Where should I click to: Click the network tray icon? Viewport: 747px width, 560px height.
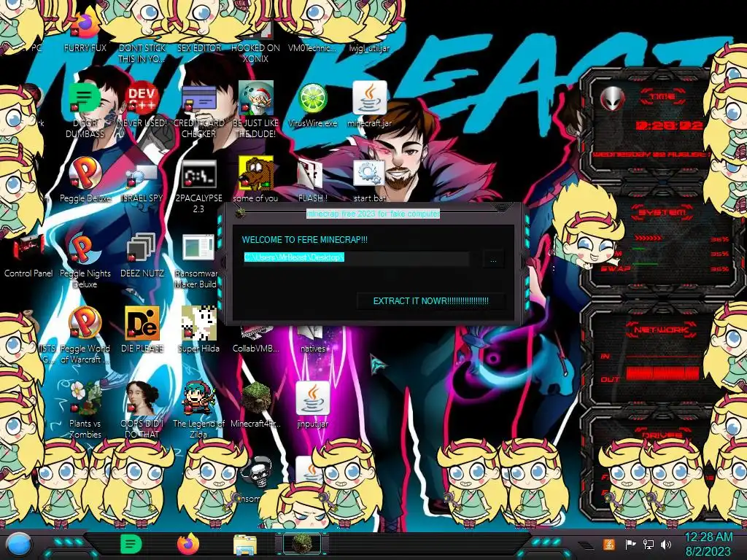coord(649,544)
